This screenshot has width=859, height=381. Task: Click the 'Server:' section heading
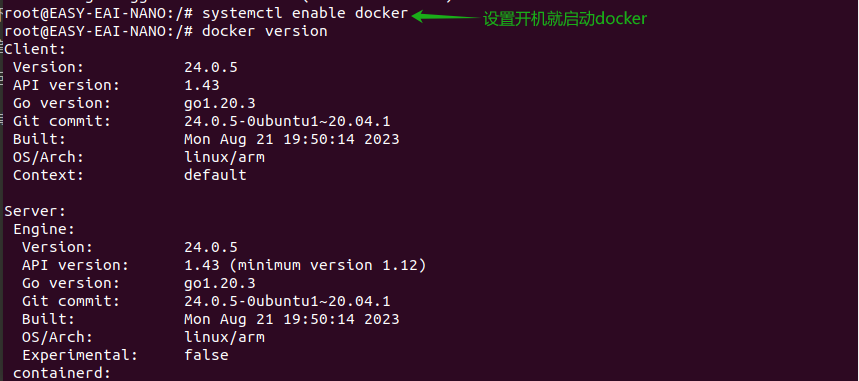click(35, 211)
